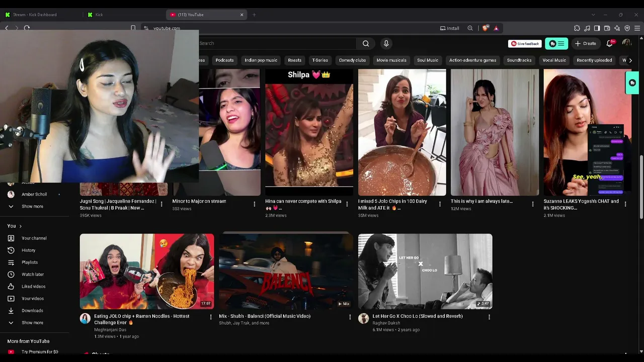Switch to the Kick tab
This screenshot has height=362, width=644.
point(123,15)
